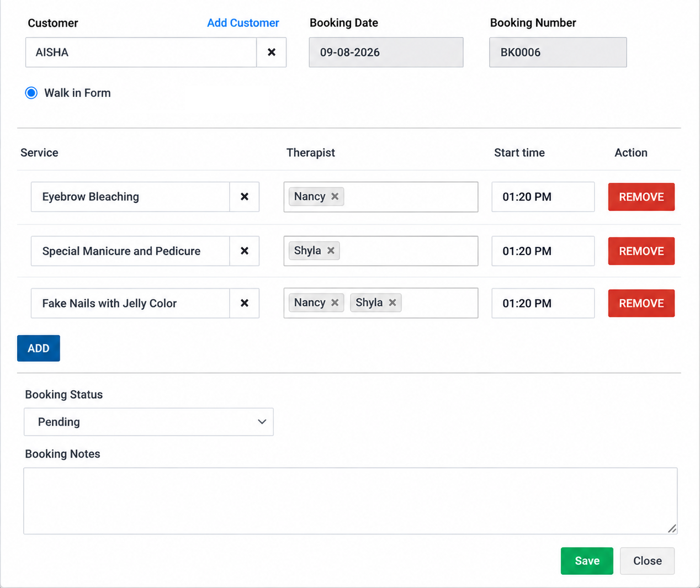Remove Nancy tag from Fake Nails row

(x=335, y=303)
